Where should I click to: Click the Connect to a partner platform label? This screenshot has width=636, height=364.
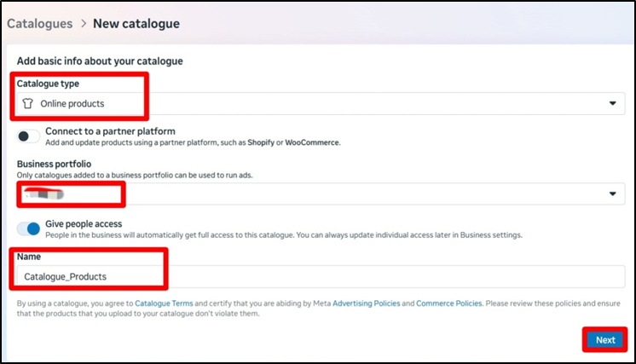pyautogui.click(x=111, y=131)
